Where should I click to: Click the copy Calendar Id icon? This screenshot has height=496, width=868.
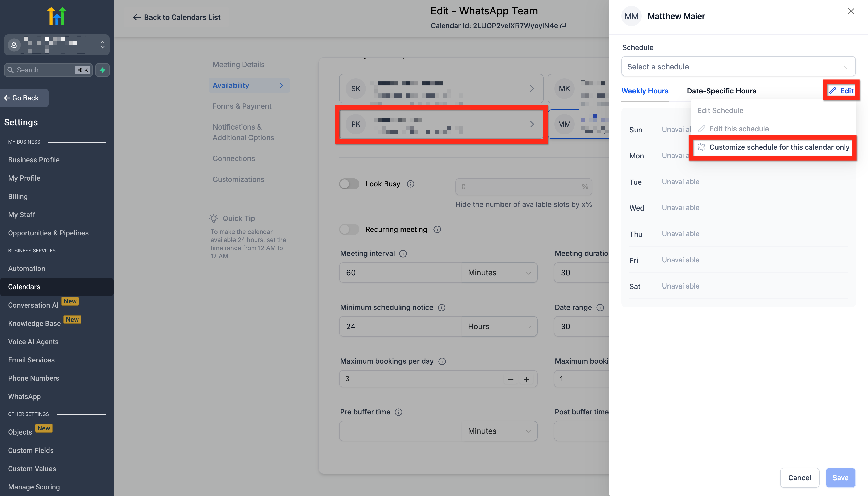pyautogui.click(x=563, y=26)
